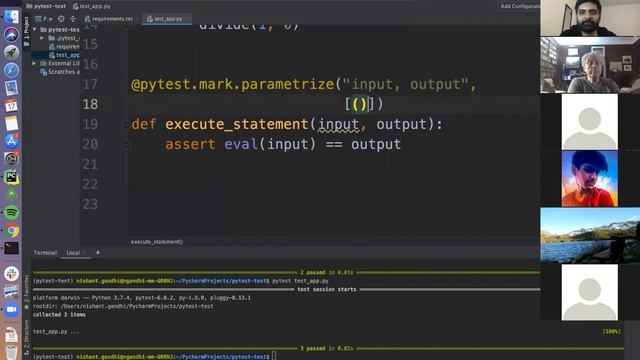
Task: Open the Project view selector dropdown
Action: (x=44, y=19)
